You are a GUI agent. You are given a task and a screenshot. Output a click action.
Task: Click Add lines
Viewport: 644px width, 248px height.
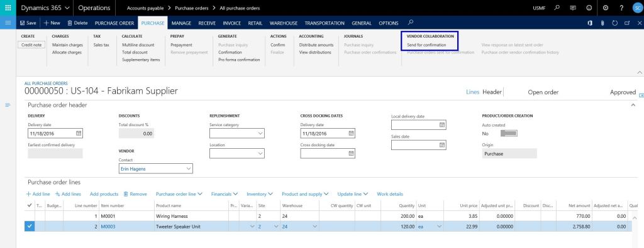[68, 194]
